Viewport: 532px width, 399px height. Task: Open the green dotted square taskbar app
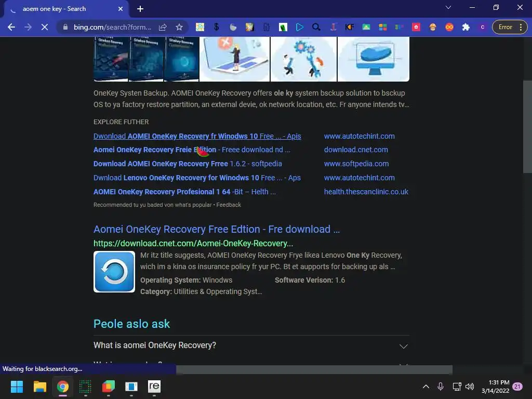[86, 387]
